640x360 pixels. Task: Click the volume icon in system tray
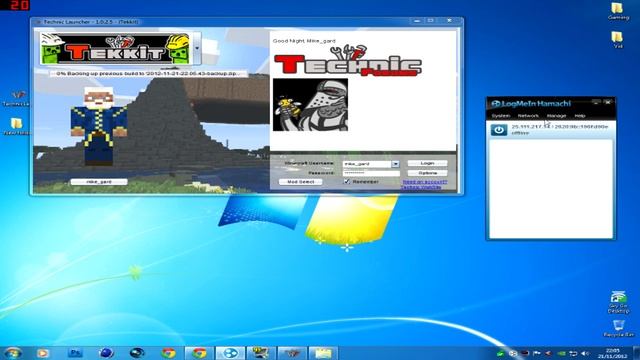pos(585,353)
